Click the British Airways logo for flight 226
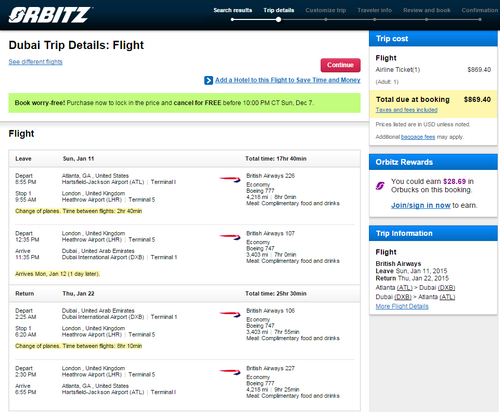The height and width of the screenshot is (412, 500). point(230,179)
